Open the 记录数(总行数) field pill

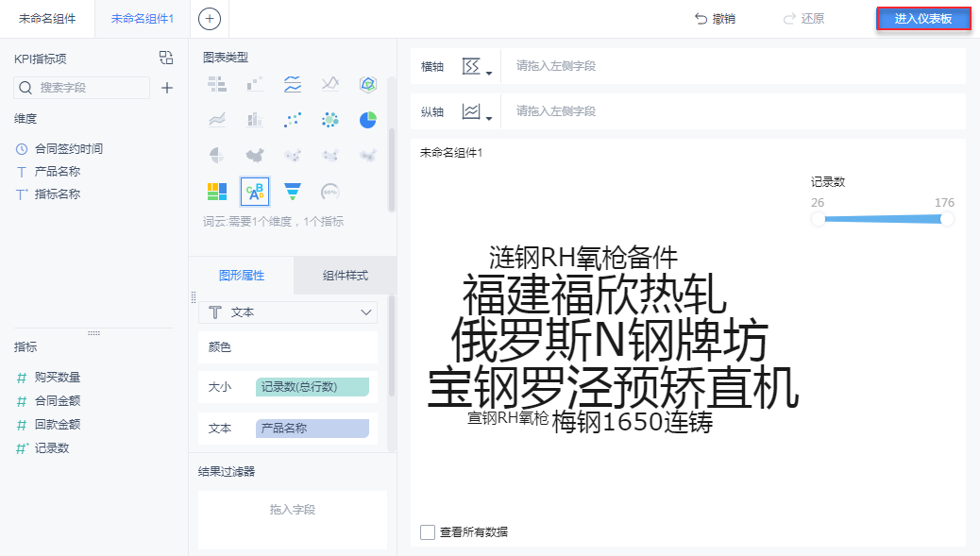(313, 387)
